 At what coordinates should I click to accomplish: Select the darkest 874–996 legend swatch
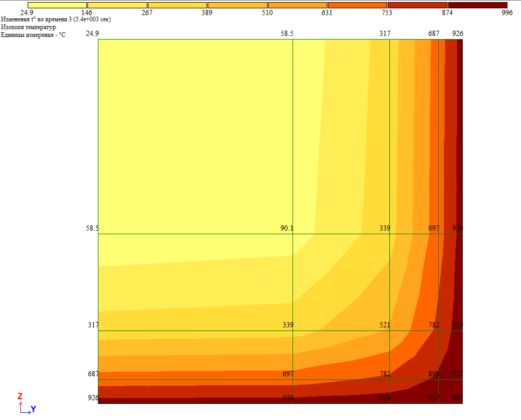477,5
